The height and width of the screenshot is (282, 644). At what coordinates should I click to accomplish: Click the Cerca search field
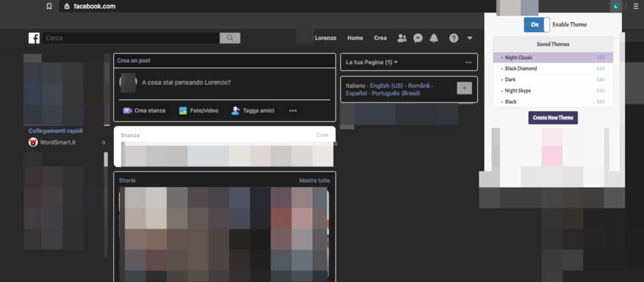coord(131,38)
